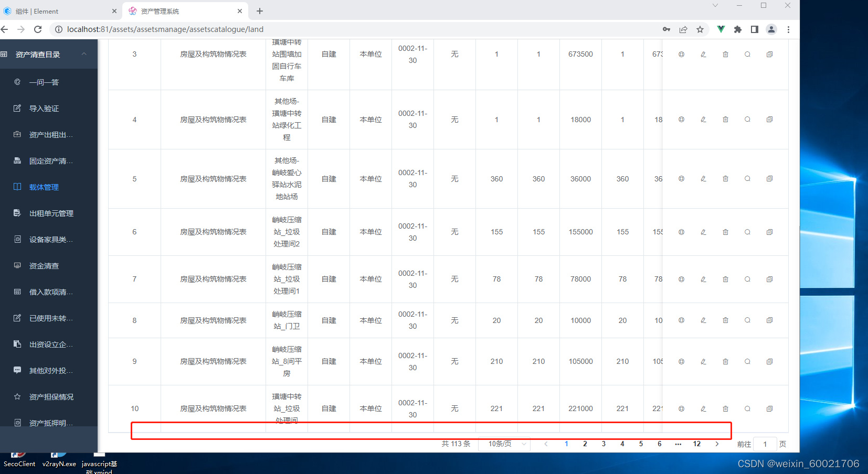Click the edit pencil icon in row 4
The height and width of the screenshot is (474, 868).
[703, 120]
